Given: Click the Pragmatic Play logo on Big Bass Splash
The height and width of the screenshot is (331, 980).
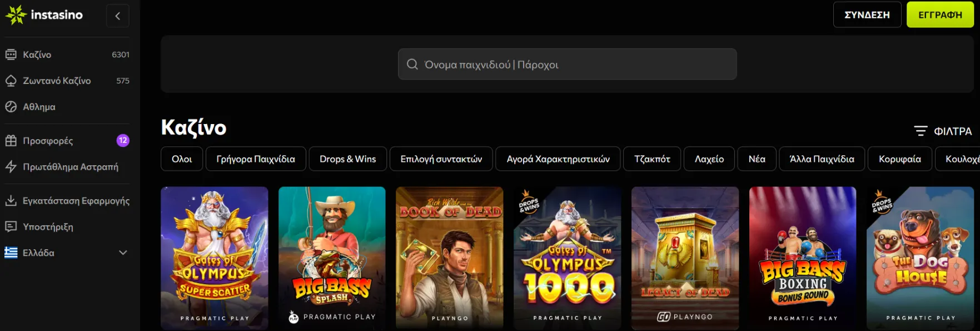Looking at the screenshot, I should click(332, 317).
